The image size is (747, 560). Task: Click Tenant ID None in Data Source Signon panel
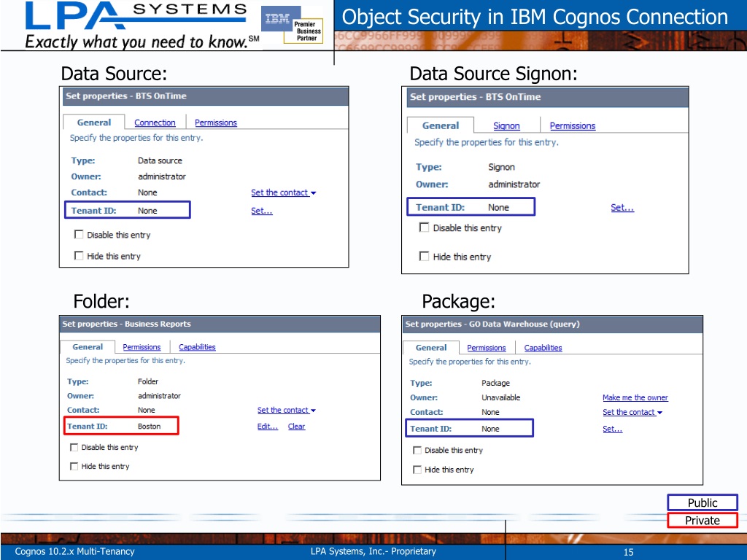point(498,207)
